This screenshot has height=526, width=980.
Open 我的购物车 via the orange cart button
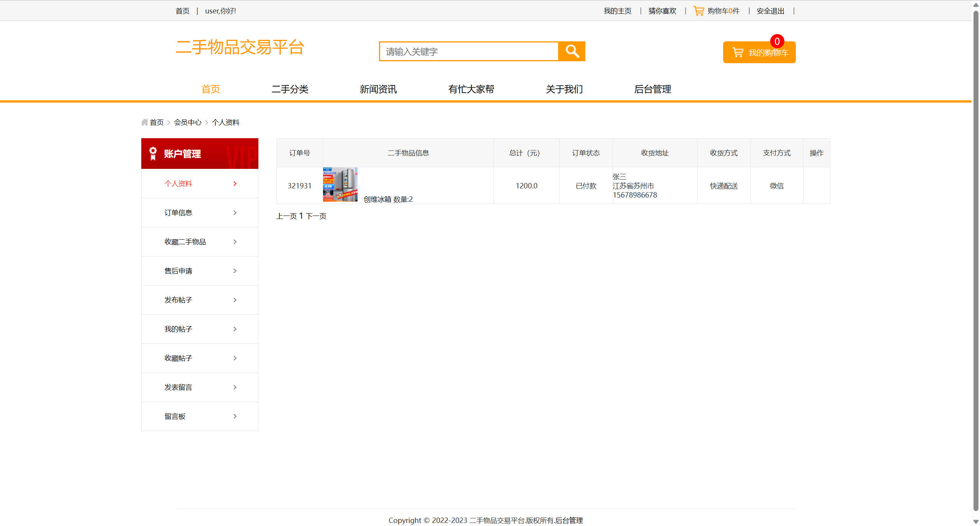(759, 52)
